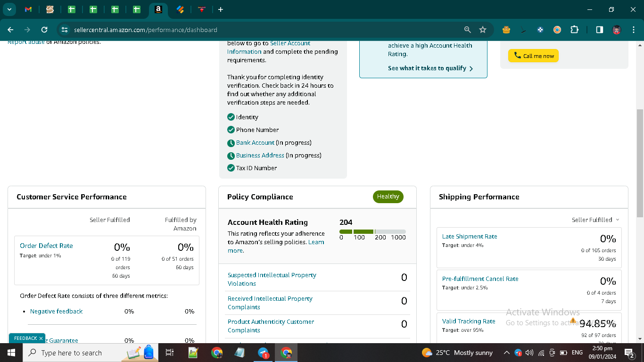644x362 pixels.
Task: Open the Negative feedback metric link
Action: click(56, 311)
